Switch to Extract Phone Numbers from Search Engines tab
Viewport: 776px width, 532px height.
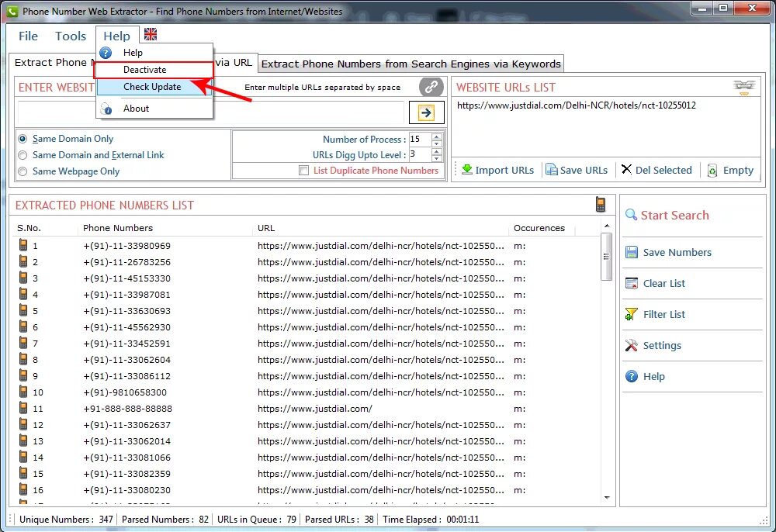[410, 64]
